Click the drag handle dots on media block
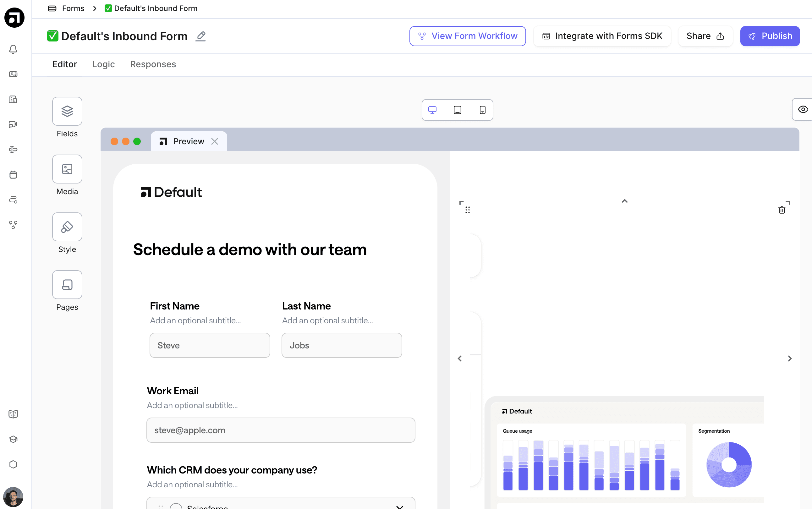 click(x=467, y=210)
